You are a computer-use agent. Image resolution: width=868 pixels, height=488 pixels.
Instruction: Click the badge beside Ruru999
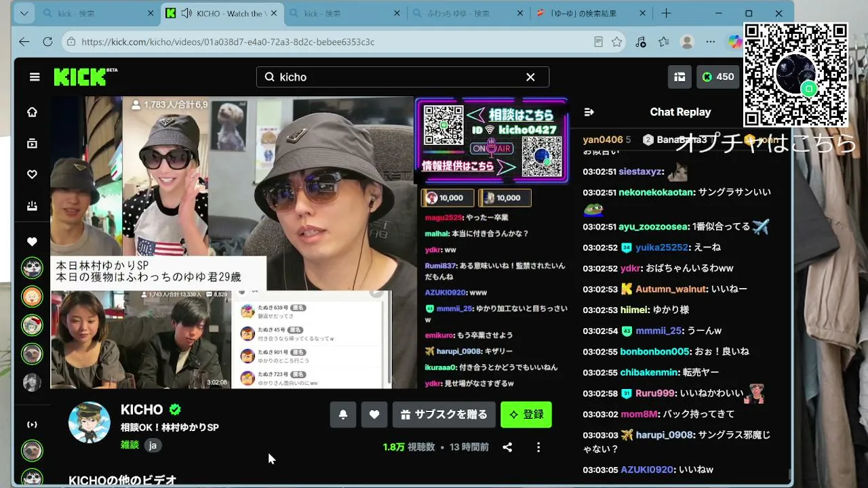627,393
